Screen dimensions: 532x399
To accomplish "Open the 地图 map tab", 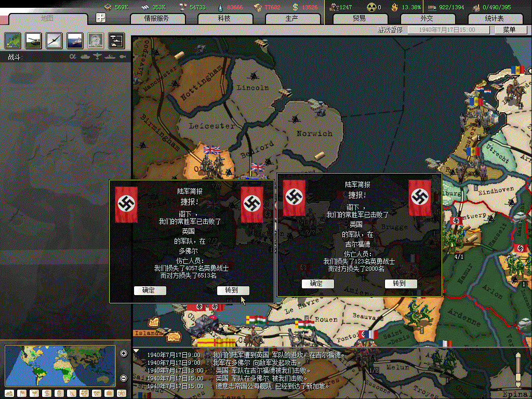I will click(47, 18).
